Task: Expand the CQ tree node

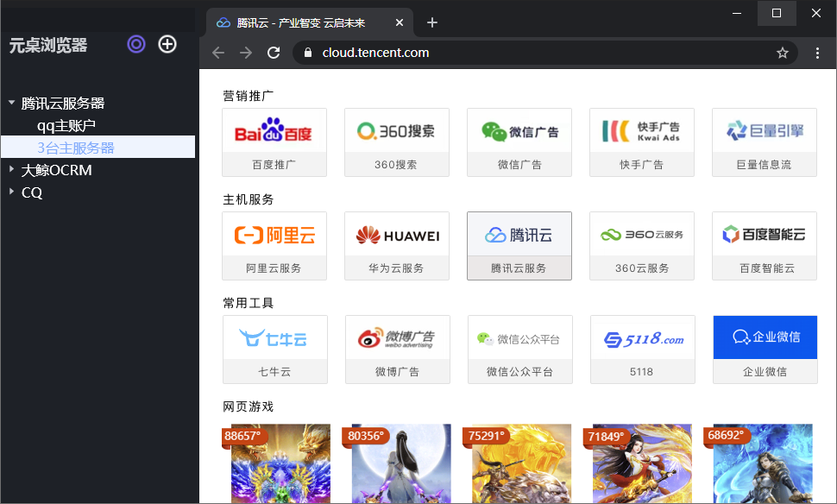Action: pos(11,191)
